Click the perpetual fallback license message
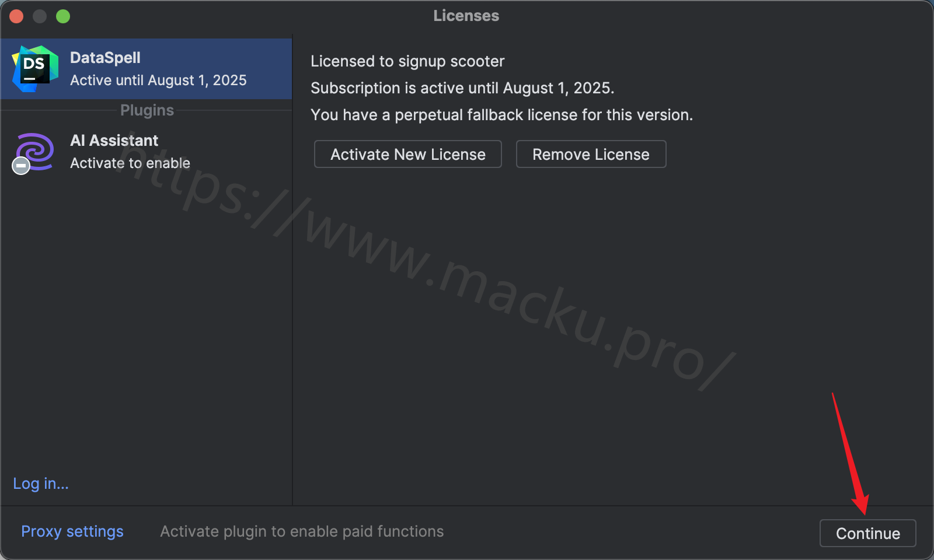 502,115
